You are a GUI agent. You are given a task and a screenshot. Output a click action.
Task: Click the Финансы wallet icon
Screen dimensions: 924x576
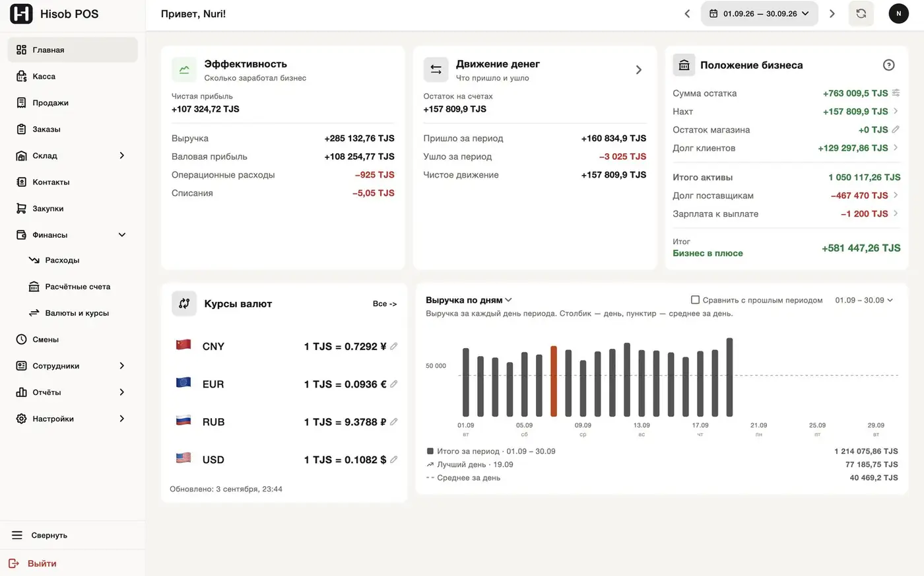21,234
